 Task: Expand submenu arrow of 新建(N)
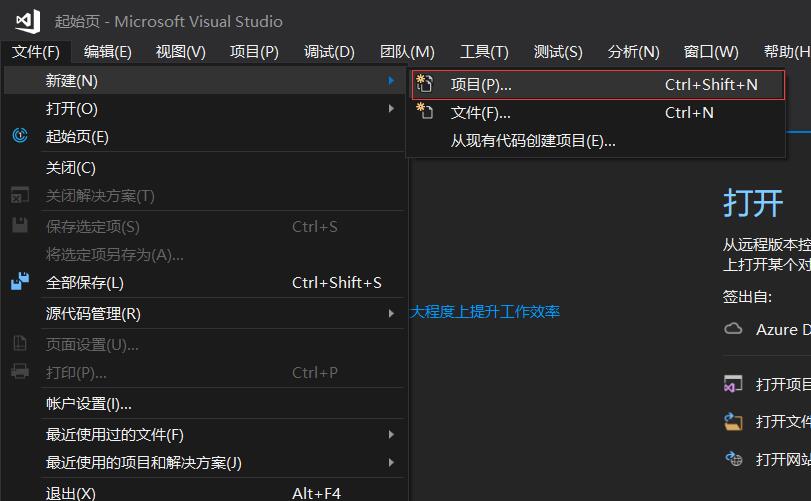click(x=391, y=80)
